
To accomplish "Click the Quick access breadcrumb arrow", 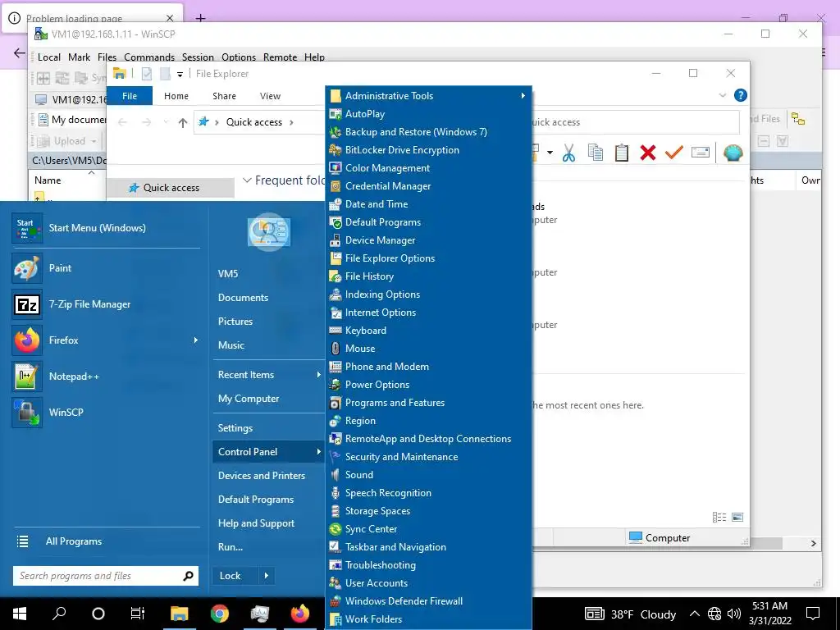I will click(291, 122).
